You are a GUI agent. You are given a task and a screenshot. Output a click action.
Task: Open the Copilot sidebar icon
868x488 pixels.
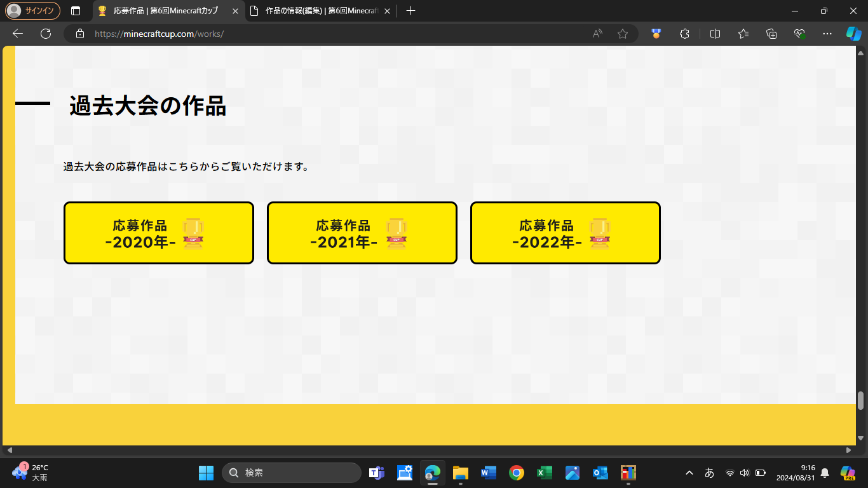pyautogui.click(x=854, y=34)
